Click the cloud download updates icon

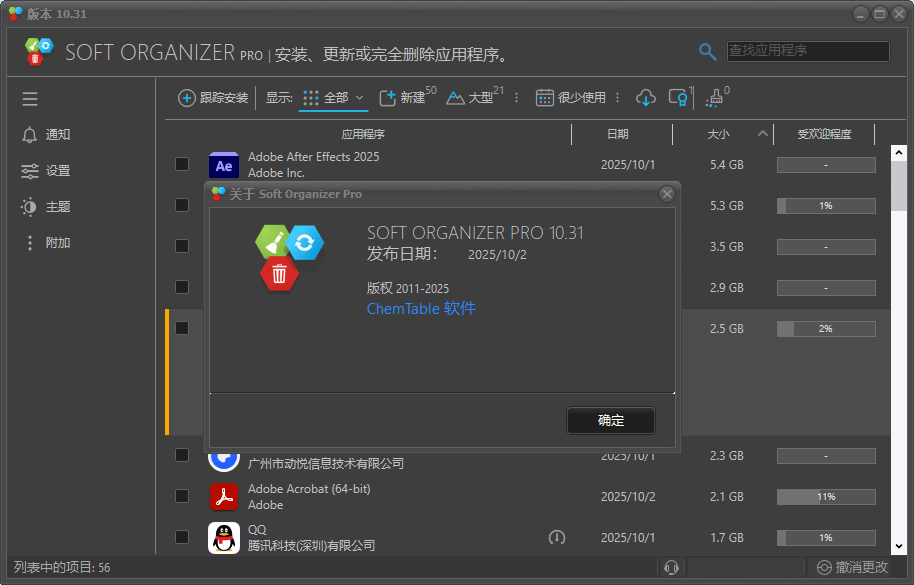point(646,98)
